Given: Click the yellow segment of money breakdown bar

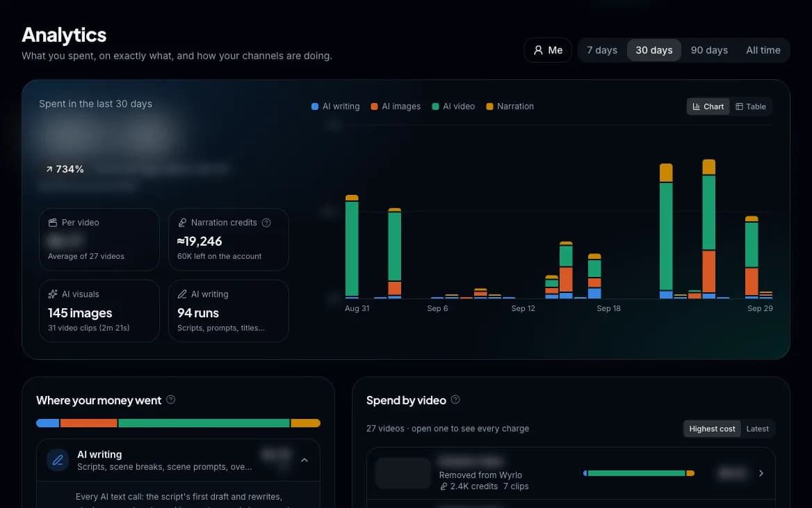Looking at the screenshot, I should (305, 423).
